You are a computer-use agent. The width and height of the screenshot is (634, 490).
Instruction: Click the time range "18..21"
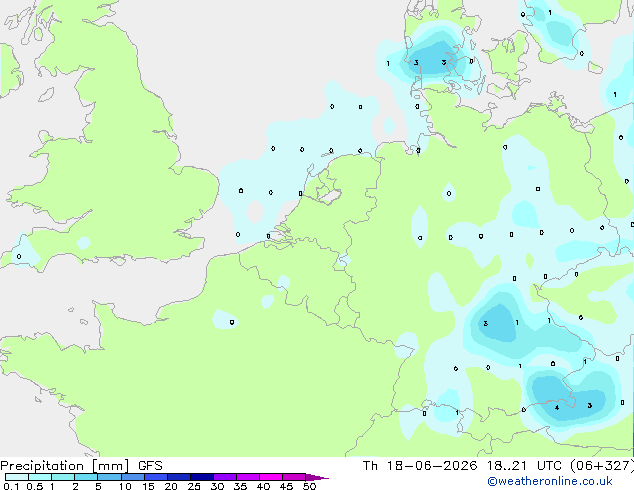[507, 466]
